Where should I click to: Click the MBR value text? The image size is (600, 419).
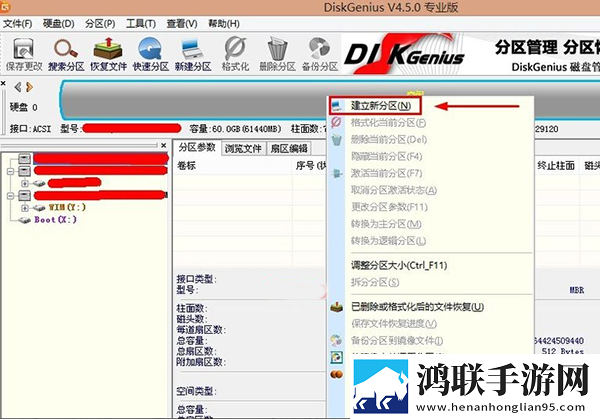click(x=577, y=290)
